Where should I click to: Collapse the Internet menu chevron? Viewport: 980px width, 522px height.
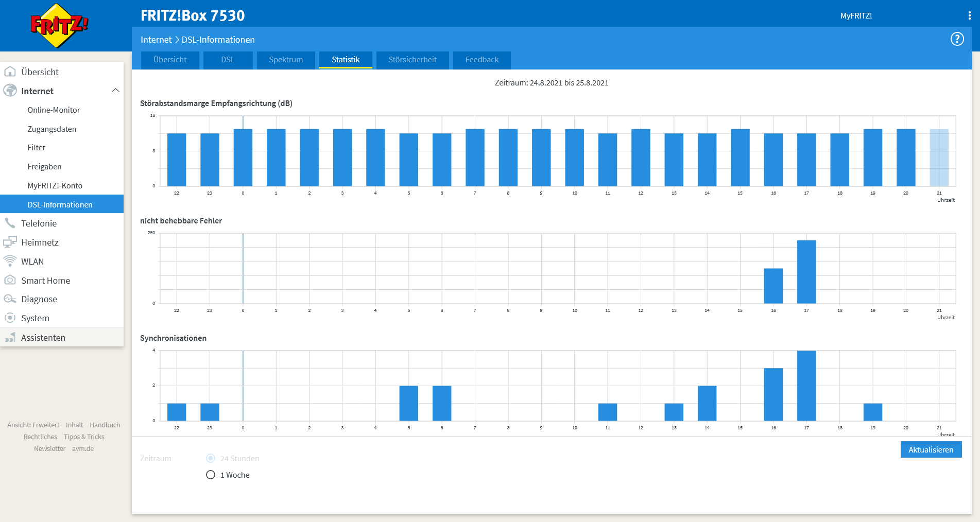115,91
